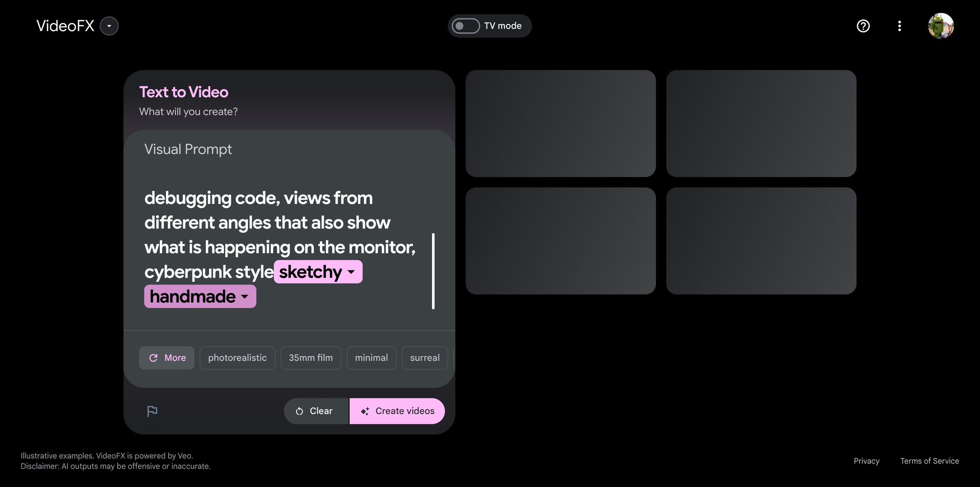Select the bottom-right video placeholder

[761, 241]
